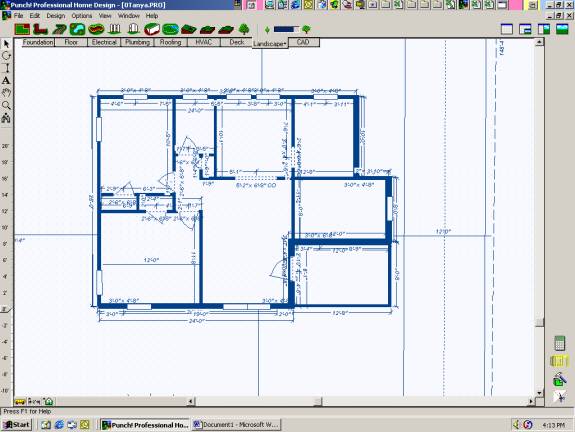Select the arrow pointer tool

tap(6, 44)
